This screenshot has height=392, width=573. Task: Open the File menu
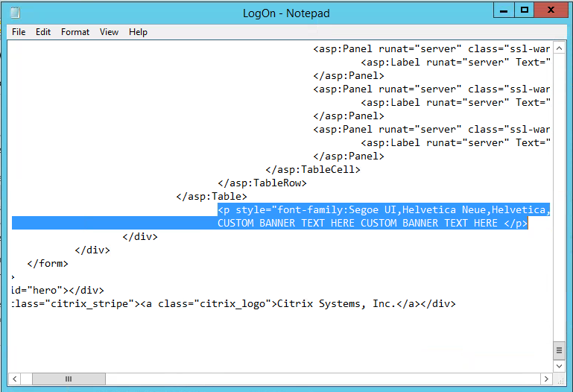pos(19,32)
